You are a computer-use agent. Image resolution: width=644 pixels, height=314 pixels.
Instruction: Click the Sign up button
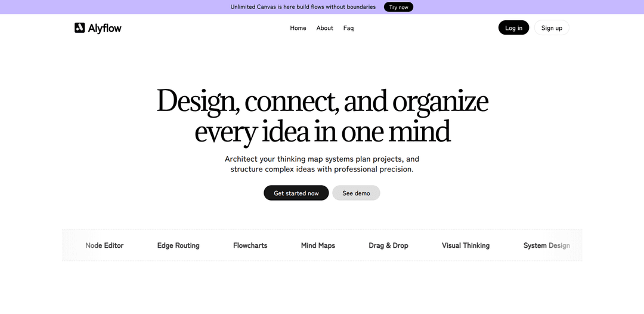[x=552, y=28]
